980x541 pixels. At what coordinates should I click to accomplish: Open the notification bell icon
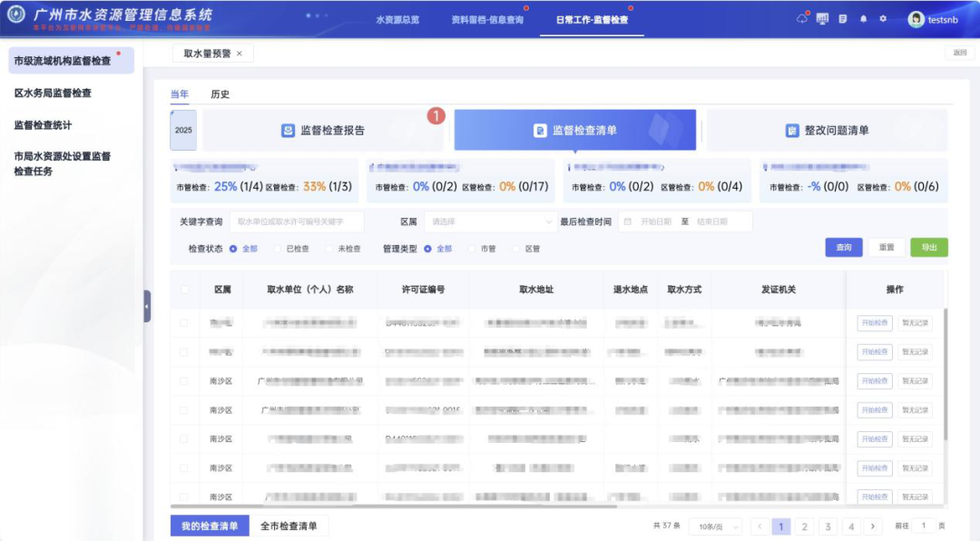click(x=864, y=19)
